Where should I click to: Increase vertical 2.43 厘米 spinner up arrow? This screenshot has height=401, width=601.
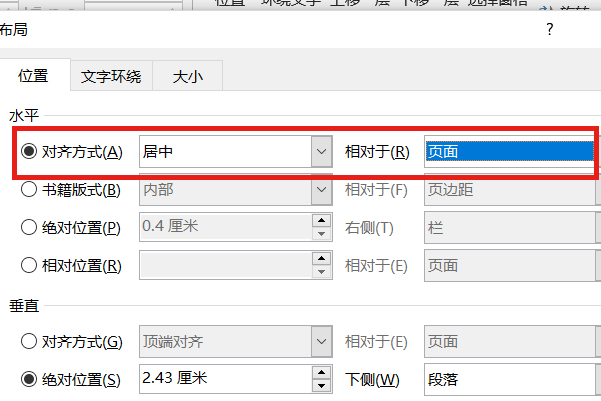(321, 373)
